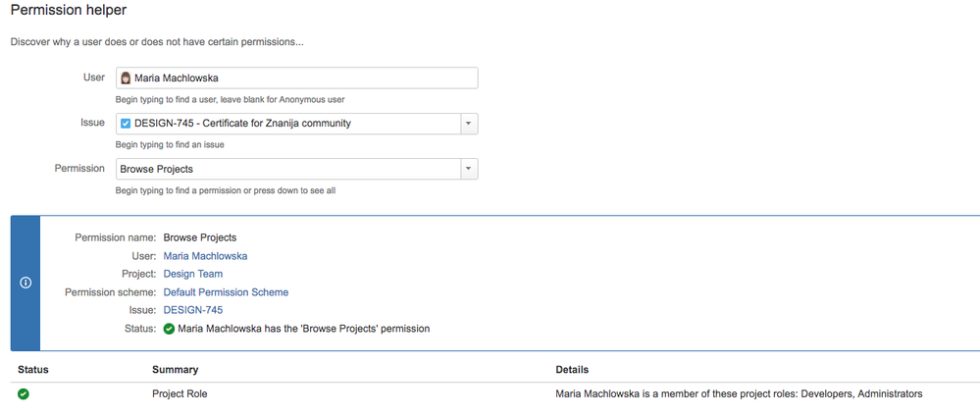Open Default Permission Scheme link
The image size is (980, 416).
pyautogui.click(x=227, y=292)
